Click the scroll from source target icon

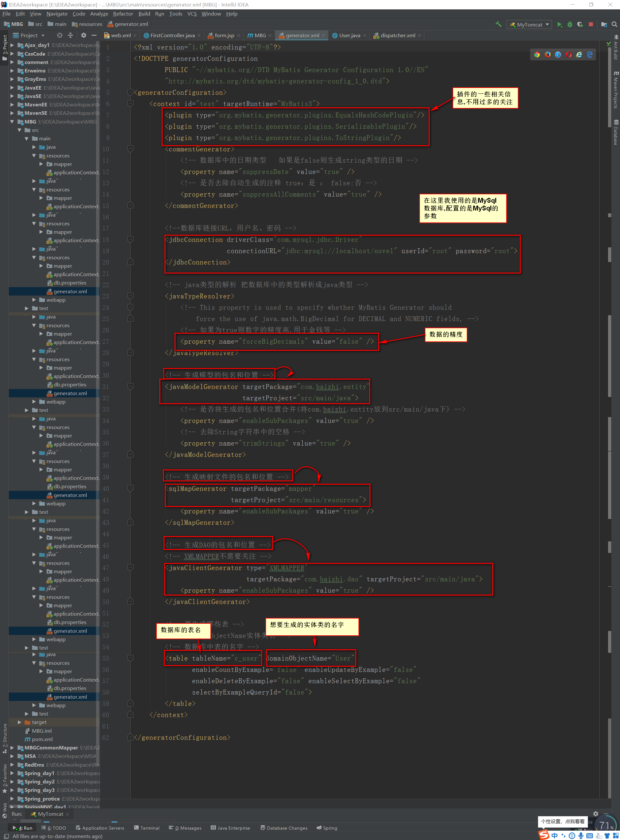[60, 35]
